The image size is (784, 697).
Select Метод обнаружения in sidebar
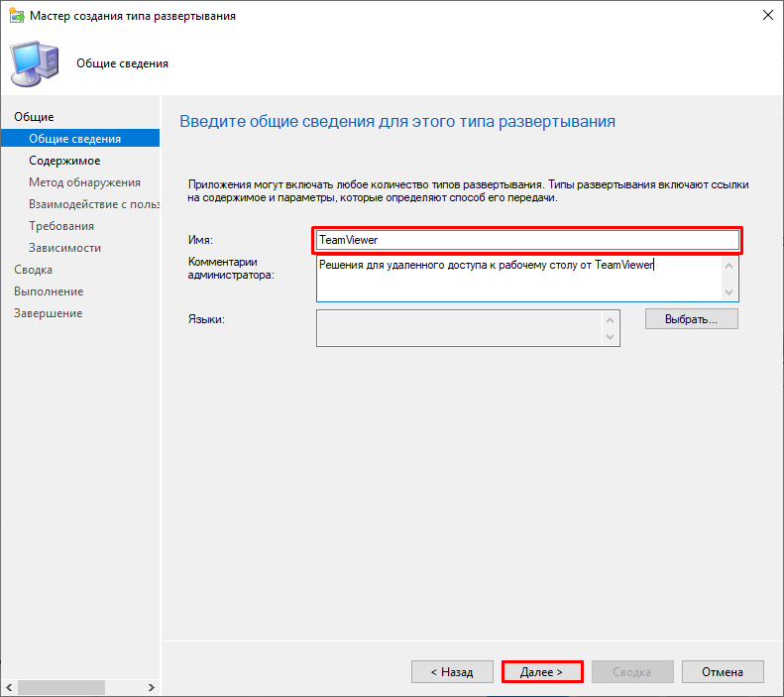84,182
